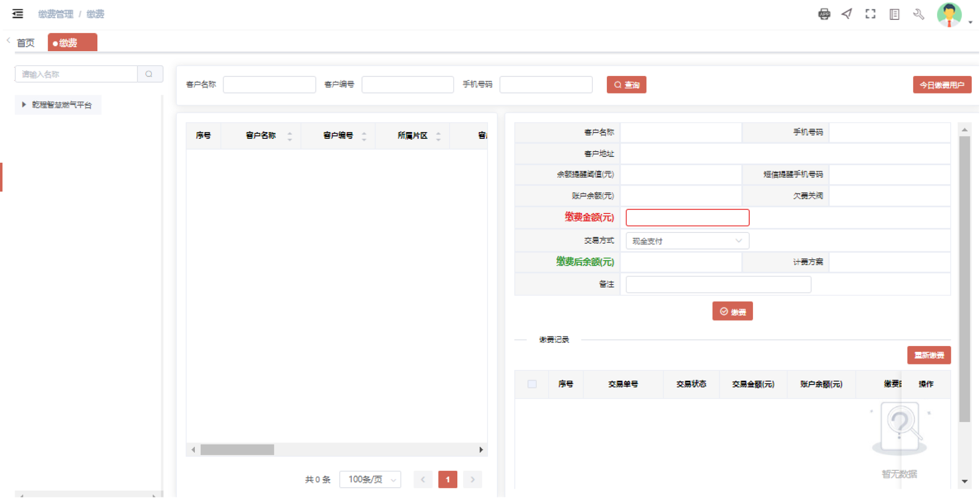Click the sidebar collapse menu icon
Viewport: 980px width, 498px height.
pos(18,14)
